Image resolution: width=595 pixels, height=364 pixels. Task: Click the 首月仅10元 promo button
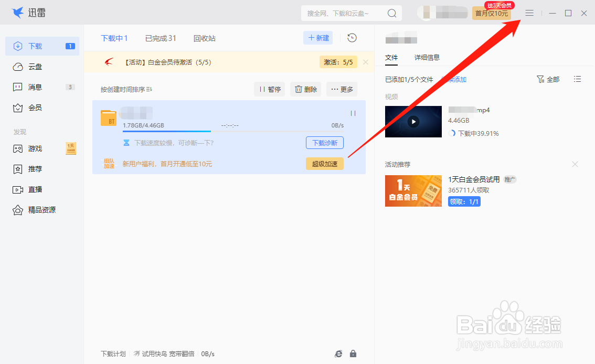(492, 13)
